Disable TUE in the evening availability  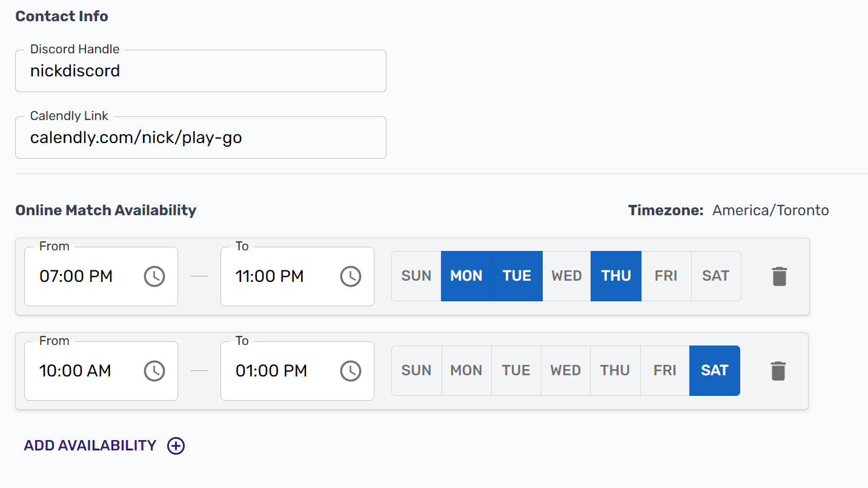(x=517, y=276)
